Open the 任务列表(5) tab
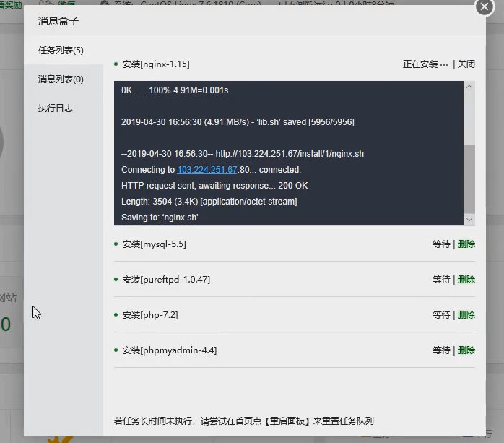This screenshot has width=504, height=443. pyautogui.click(x=61, y=51)
